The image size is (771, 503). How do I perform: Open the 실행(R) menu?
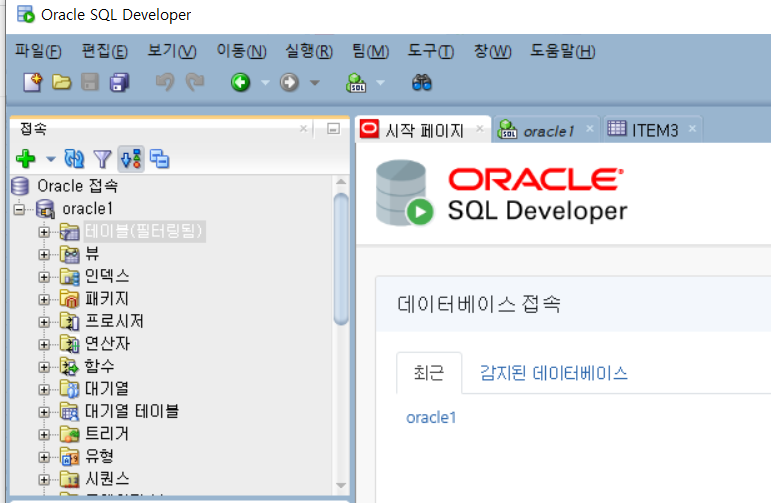[309, 51]
